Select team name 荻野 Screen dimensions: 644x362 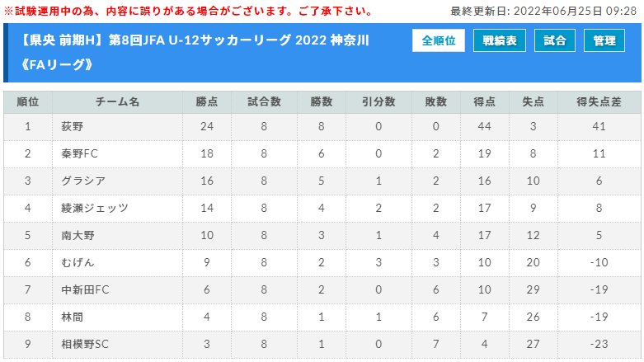coord(73,127)
